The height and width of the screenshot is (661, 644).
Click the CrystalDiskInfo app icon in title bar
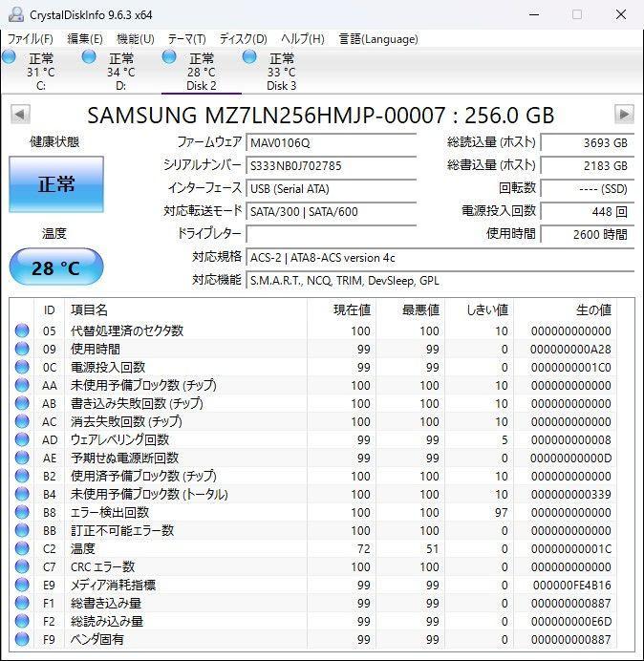(x=16, y=14)
